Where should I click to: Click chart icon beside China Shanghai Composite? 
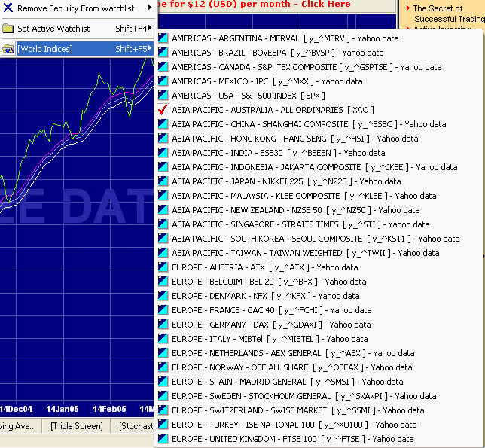click(163, 124)
